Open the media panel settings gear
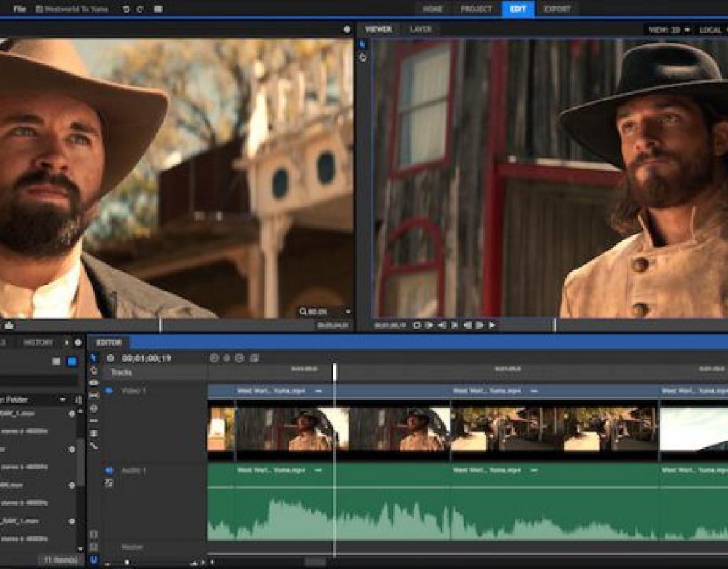Viewport: 728px width, 569px height. point(78,342)
